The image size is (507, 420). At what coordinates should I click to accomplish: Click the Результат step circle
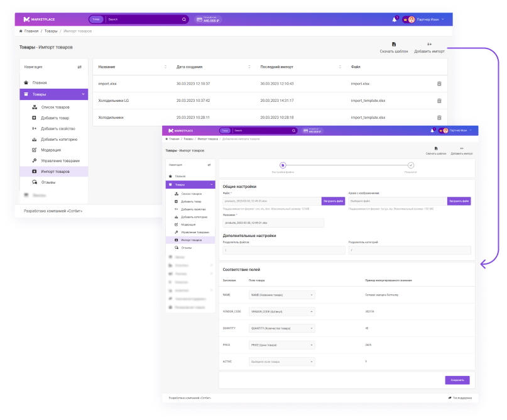tap(411, 165)
